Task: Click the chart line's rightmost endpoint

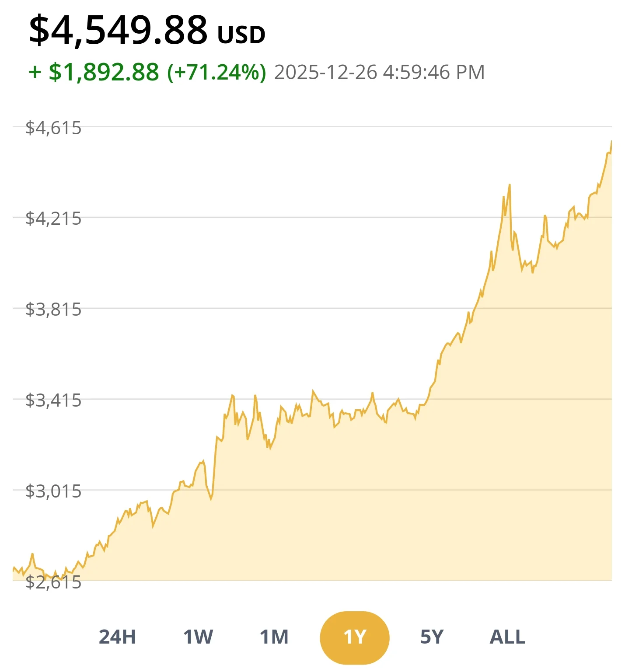Action: [611, 142]
